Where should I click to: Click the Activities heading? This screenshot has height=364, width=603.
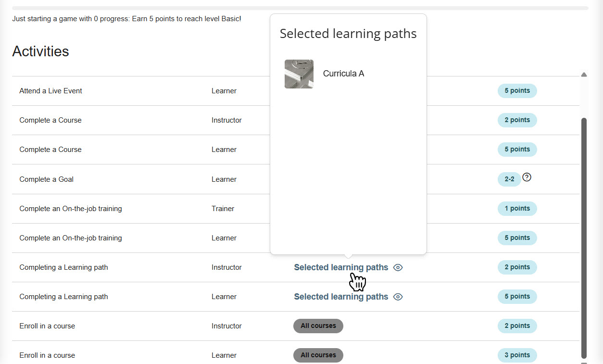pos(40,51)
